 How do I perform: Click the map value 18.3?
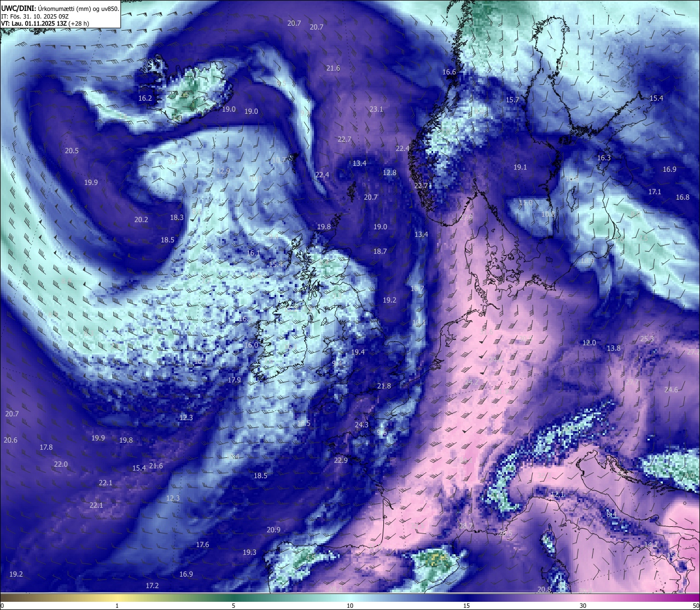(177, 218)
